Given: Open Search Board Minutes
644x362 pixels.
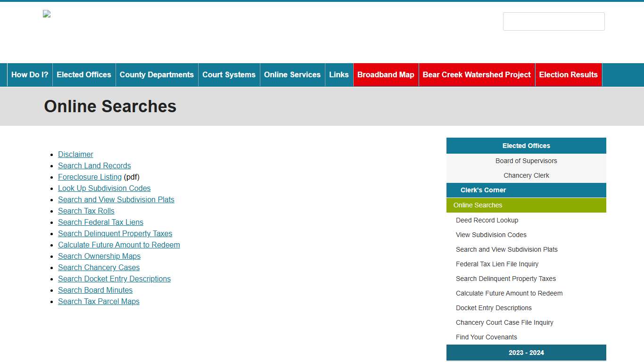Looking at the screenshot, I should pyautogui.click(x=95, y=290).
